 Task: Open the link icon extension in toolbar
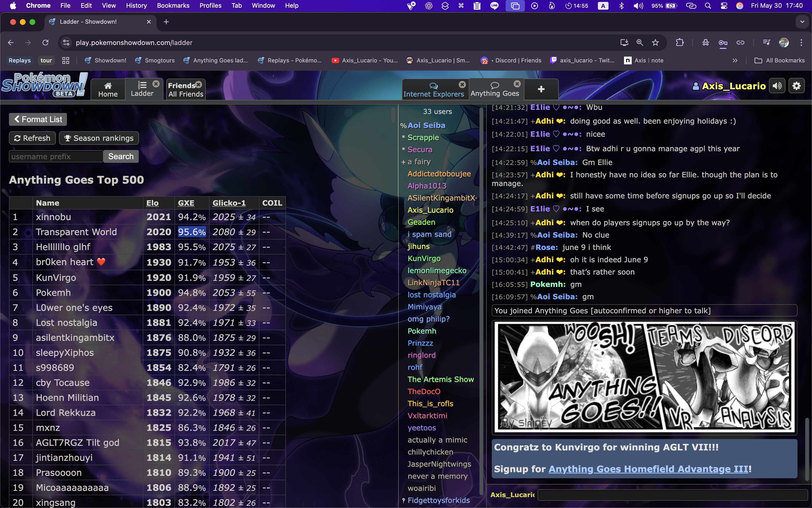pos(740,43)
